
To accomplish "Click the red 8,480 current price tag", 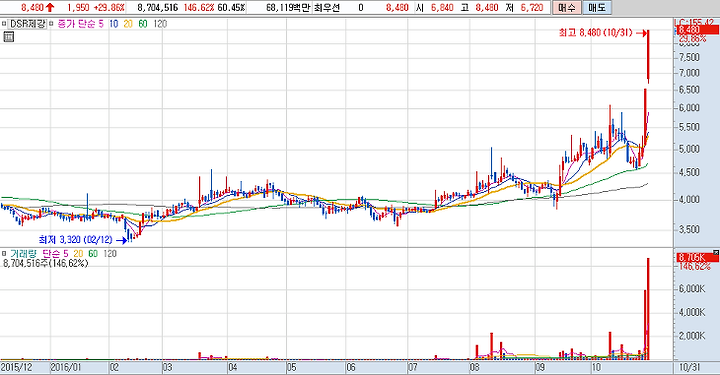I will pos(697,30).
